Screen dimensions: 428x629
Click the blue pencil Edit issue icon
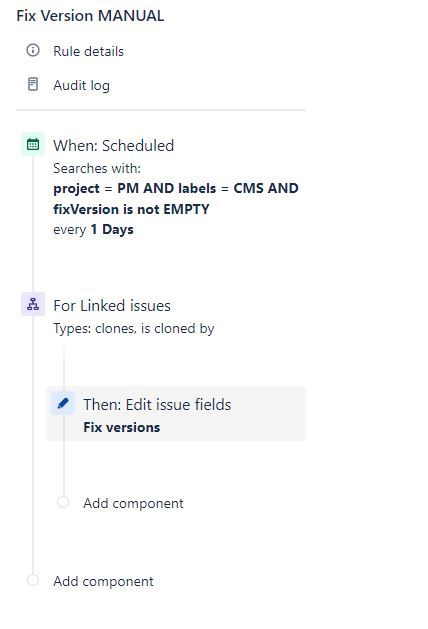[x=63, y=403]
